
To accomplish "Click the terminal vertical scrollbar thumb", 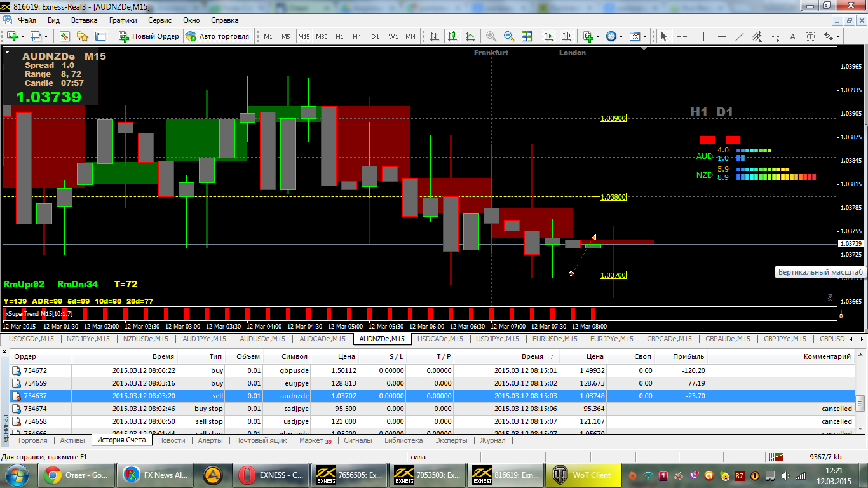I will coord(860,402).
